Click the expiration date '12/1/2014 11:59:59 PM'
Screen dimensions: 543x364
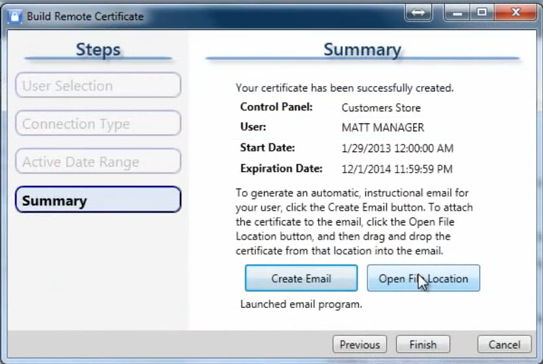[397, 169]
